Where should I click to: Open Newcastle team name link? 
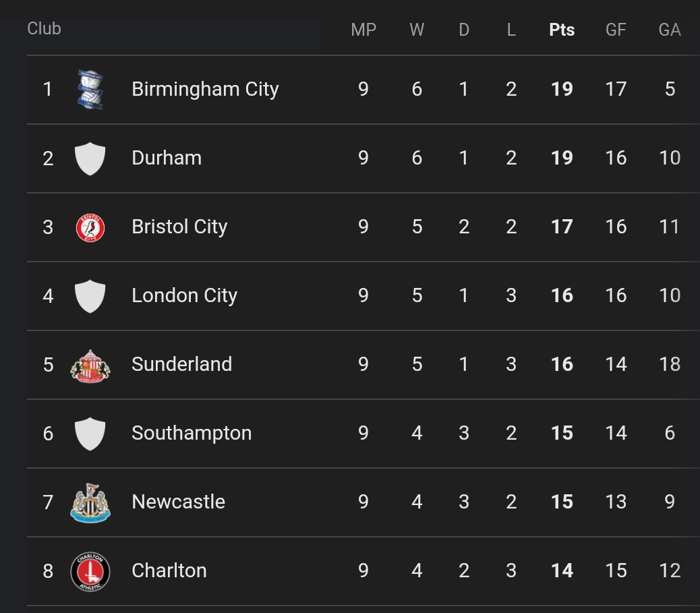[178, 502]
